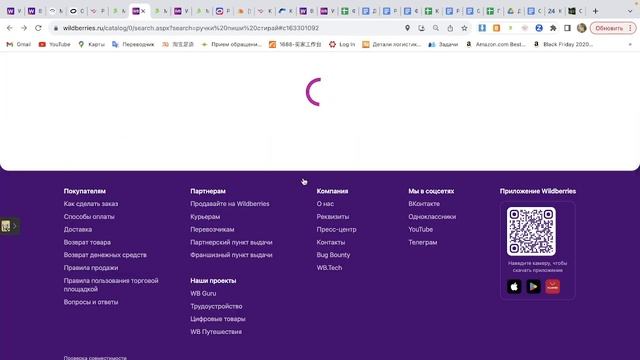Open the Курьерам link
The image size is (640, 360).
[205, 217]
